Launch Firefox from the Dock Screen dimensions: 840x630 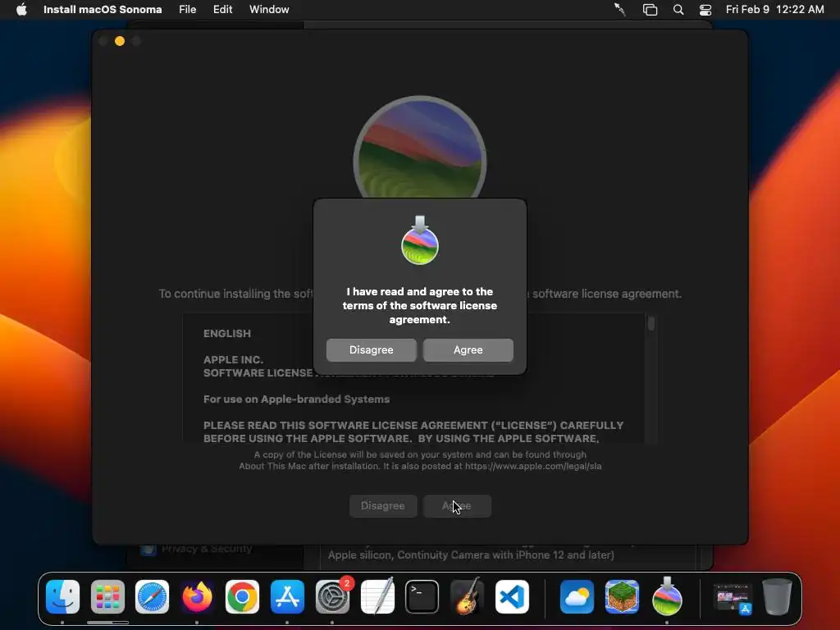coord(197,596)
